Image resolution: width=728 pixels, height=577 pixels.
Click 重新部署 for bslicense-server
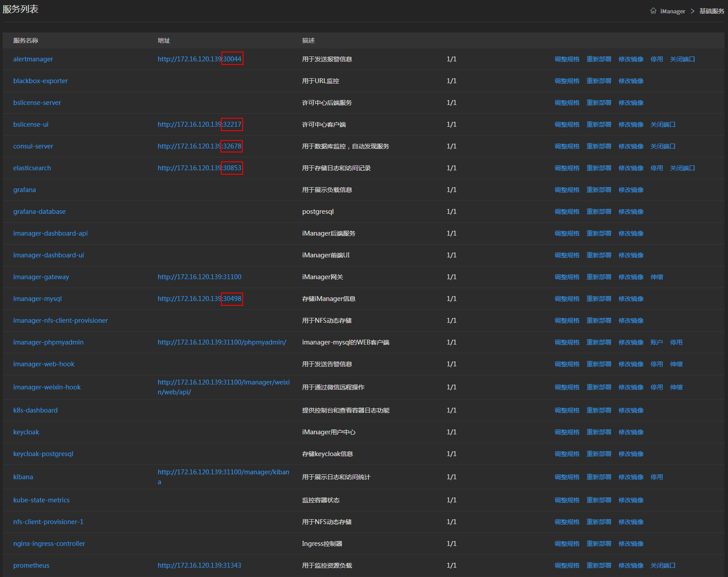pyautogui.click(x=599, y=103)
